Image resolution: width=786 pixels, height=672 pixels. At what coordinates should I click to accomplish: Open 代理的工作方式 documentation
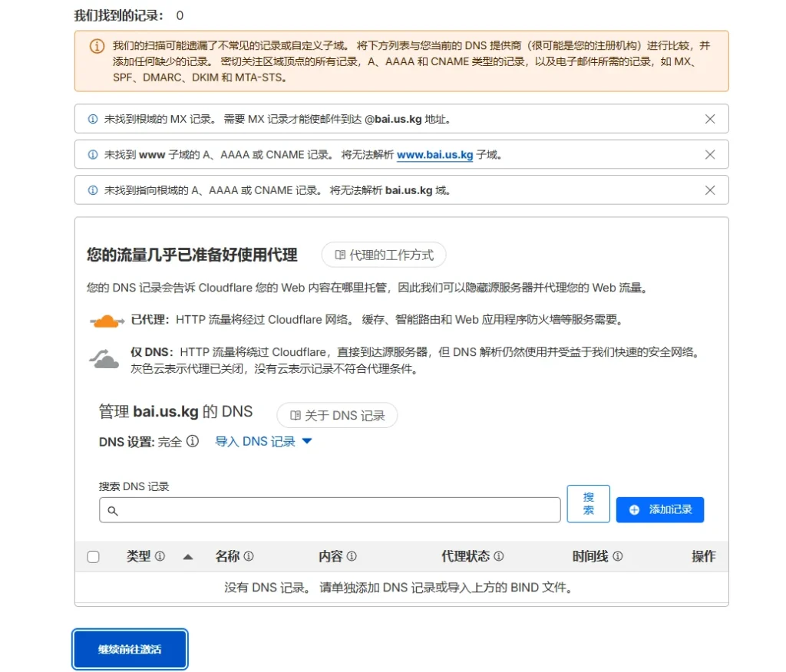[x=383, y=255]
